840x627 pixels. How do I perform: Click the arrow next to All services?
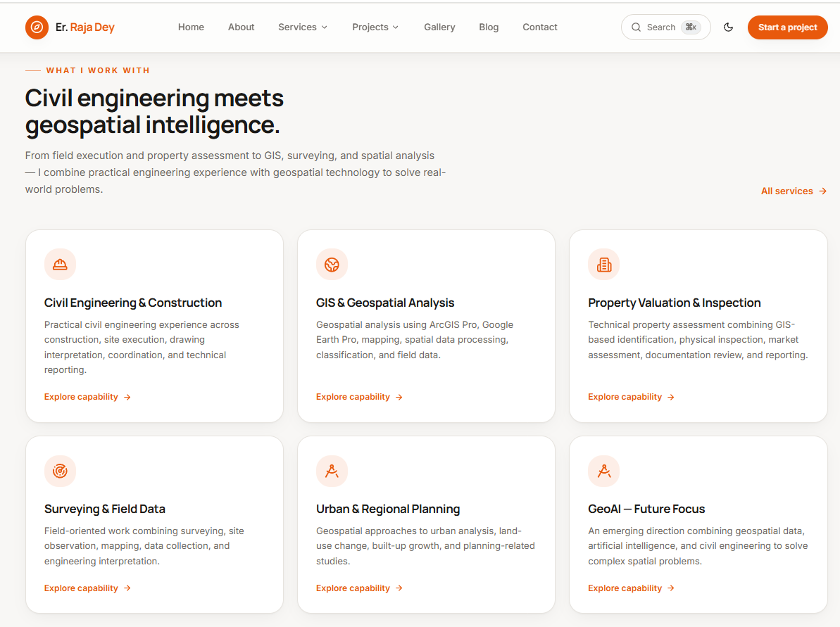click(823, 191)
